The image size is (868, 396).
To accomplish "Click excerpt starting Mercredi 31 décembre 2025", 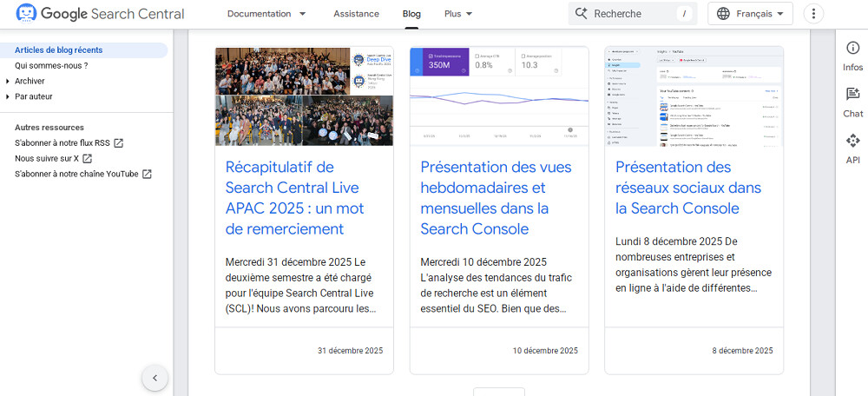I will pos(299,285).
